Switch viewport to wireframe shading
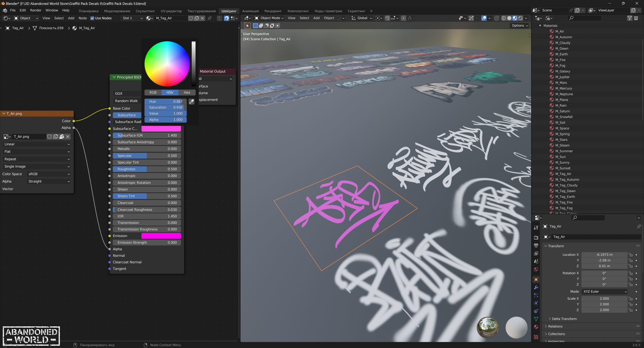Image resolution: width=644 pixels, height=348 pixels. (504, 18)
